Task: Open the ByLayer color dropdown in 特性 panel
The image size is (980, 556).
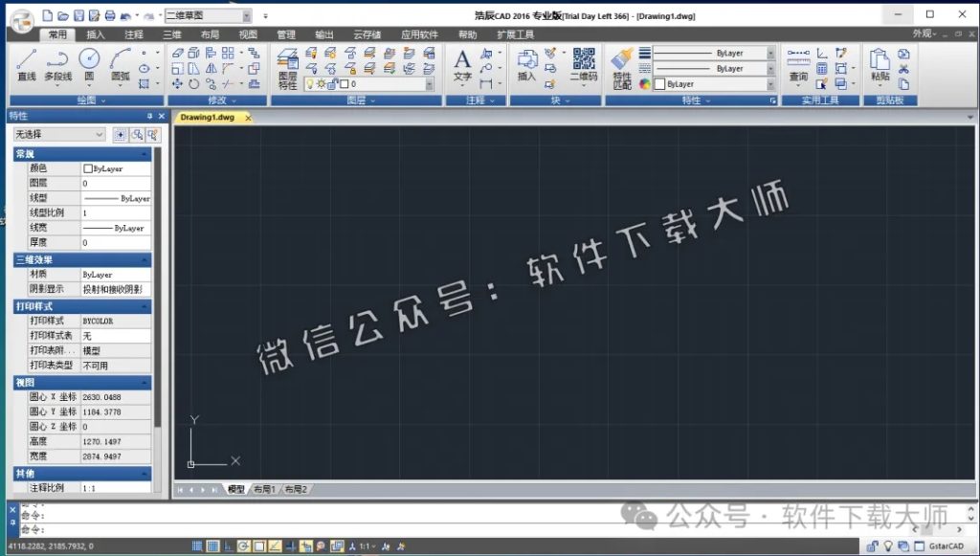Action: pos(770,82)
